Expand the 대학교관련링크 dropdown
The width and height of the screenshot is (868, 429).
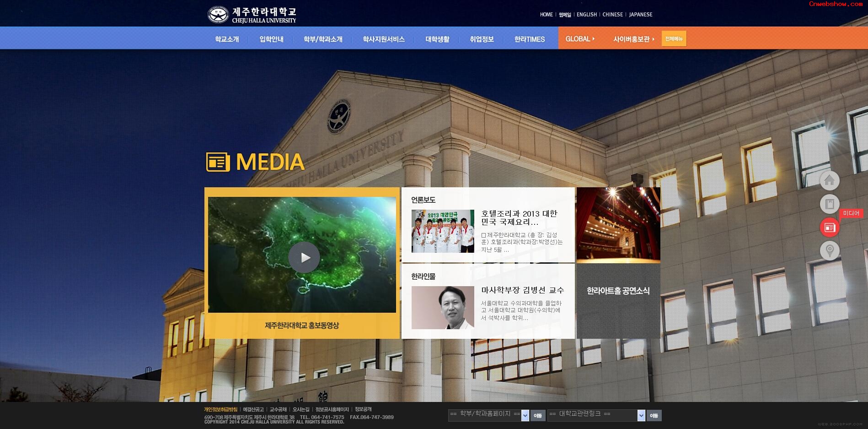(596, 415)
